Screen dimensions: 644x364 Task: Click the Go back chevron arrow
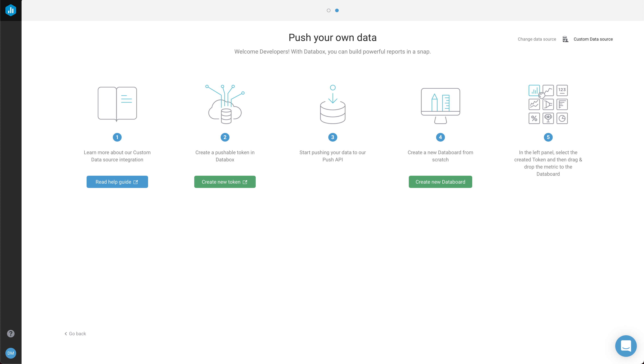coord(66,333)
